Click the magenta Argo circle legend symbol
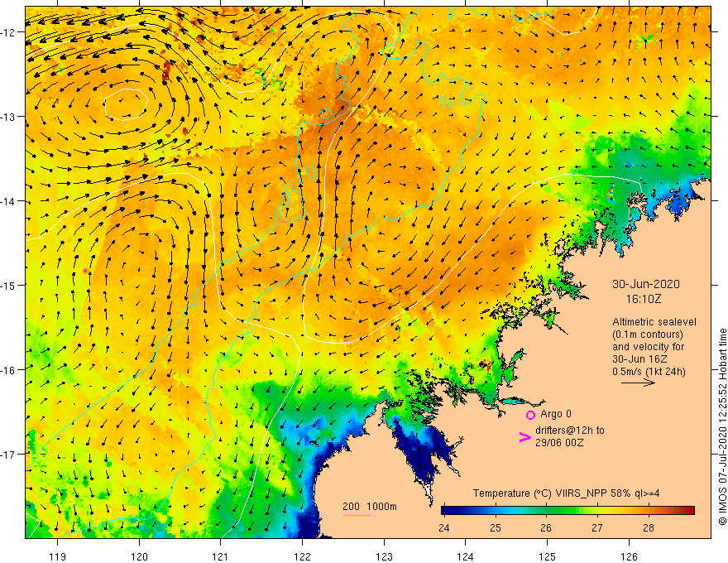Image resolution: width=728 pixels, height=563 pixels. 530,415
